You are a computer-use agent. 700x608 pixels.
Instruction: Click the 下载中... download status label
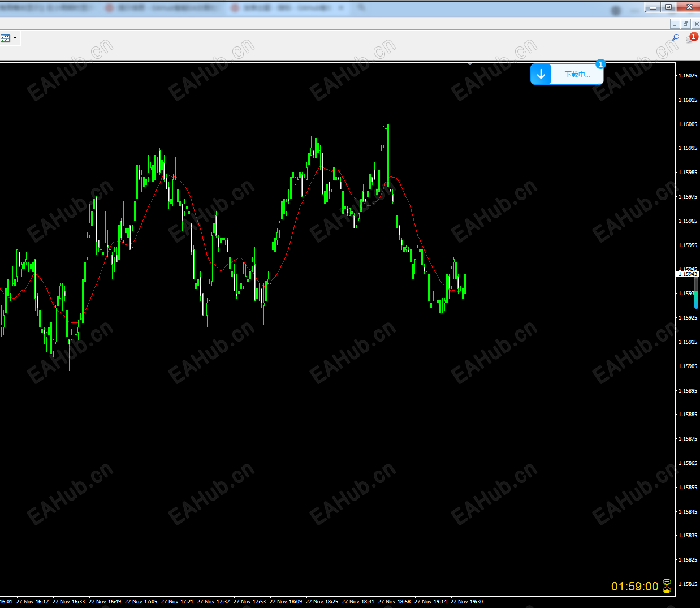coord(577,75)
